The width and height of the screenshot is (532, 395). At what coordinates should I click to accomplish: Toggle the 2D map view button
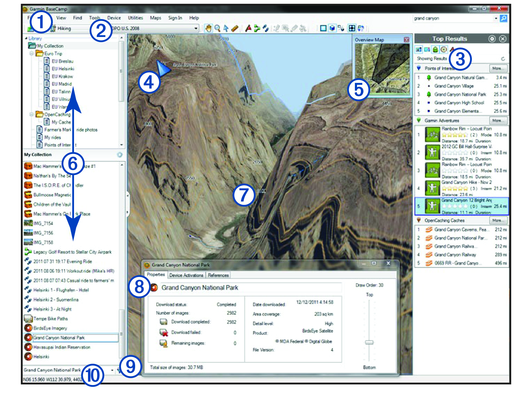(323, 29)
